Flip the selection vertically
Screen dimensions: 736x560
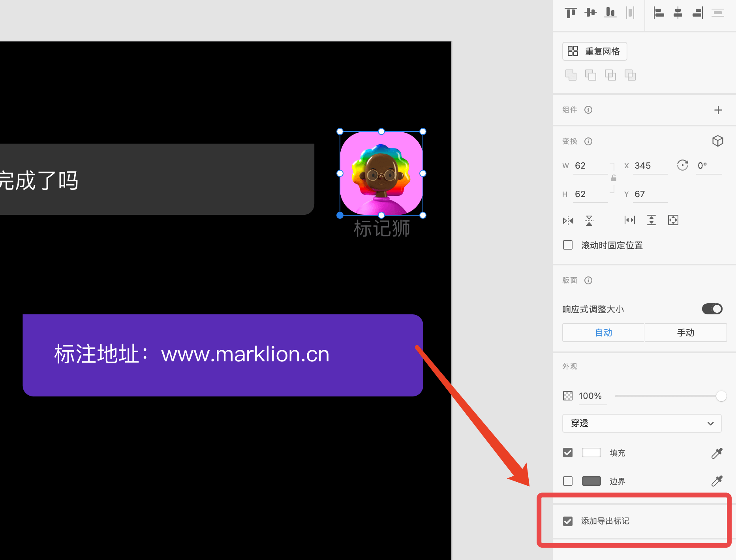tap(589, 220)
